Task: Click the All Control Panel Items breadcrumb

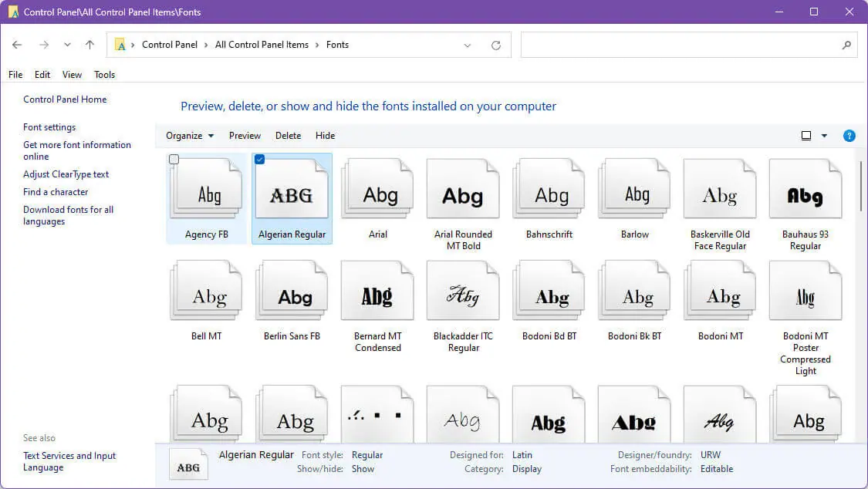Action: pyautogui.click(x=262, y=45)
